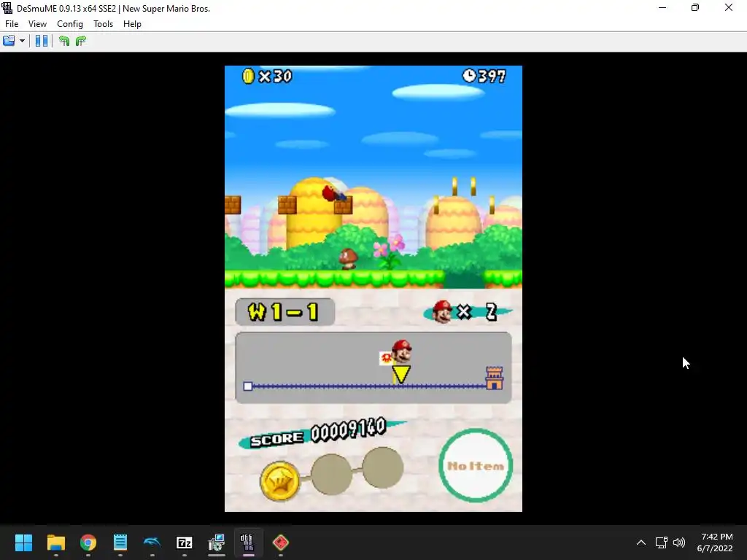This screenshot has width=747, height=560.
Task: Open the Tools menu
Action: pyautogui.click(x=103, y=24)
